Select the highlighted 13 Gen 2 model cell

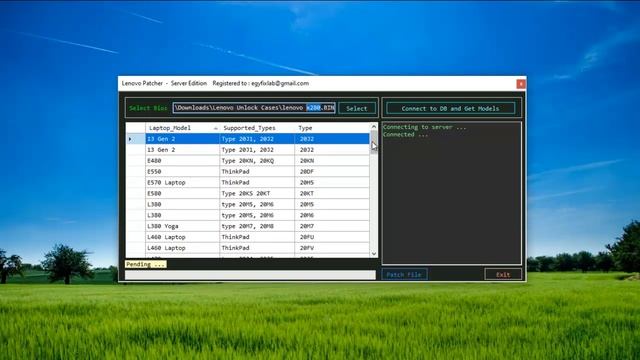tap(182, 139)
